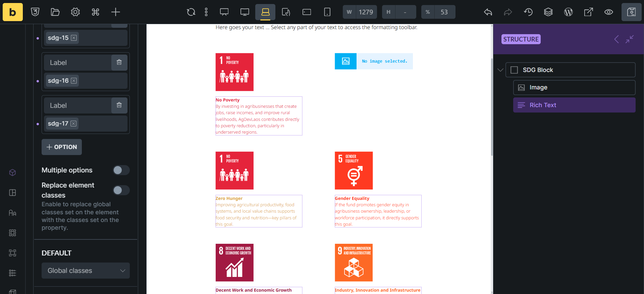Switch to the large desktop breakpoint icon
Image resolution: width=644 pixels, height=294 pixels.
point(224,12)
